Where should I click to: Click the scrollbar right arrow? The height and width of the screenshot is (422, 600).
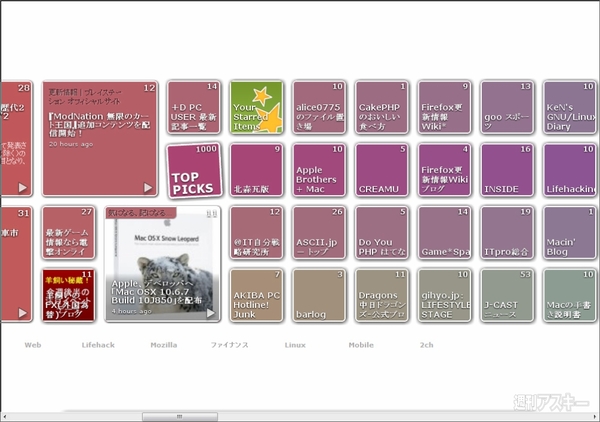pos(595,417)
